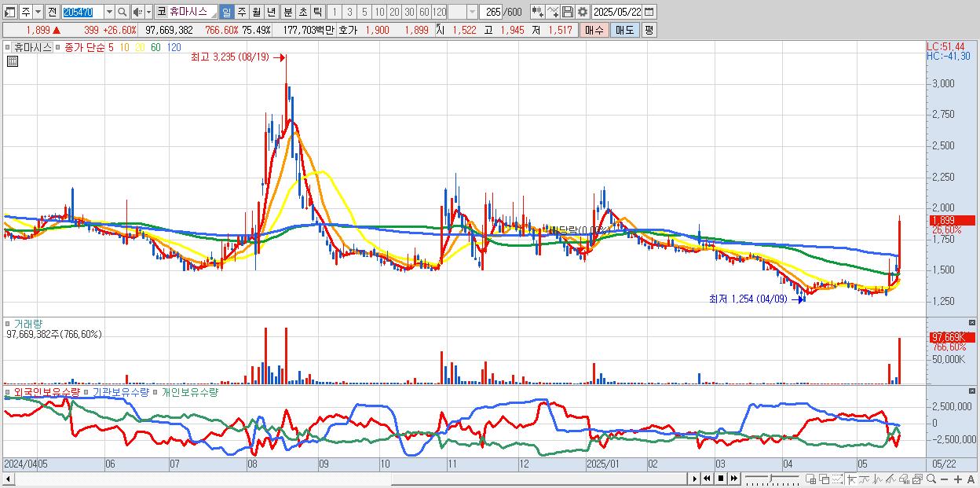Screen dimensions: 980x488
Task: Click the 거래량 volume panel label
Action: click(27, 324)
